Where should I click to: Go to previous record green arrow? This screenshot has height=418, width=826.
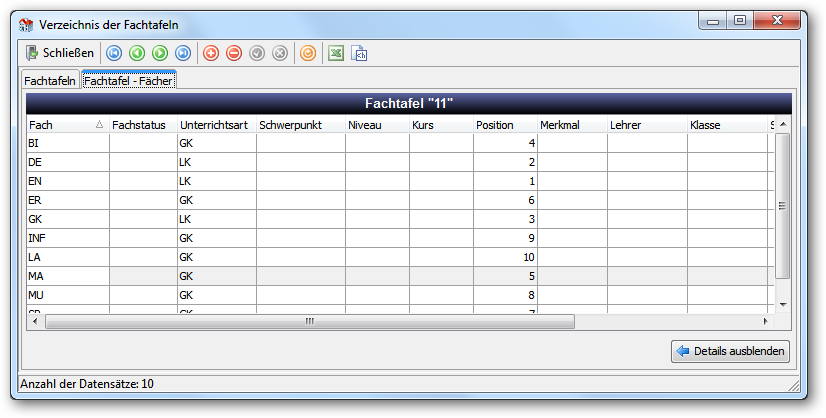pyautogui.click(x=137, y=53)
